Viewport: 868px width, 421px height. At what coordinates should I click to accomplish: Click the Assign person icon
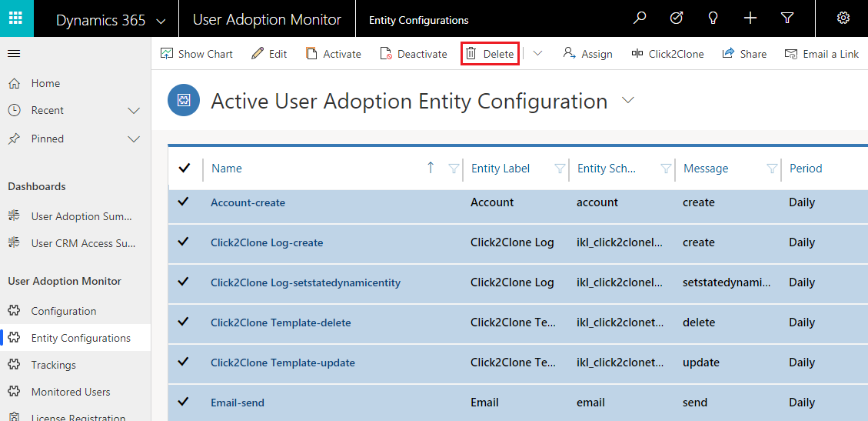tap(569, 53)
